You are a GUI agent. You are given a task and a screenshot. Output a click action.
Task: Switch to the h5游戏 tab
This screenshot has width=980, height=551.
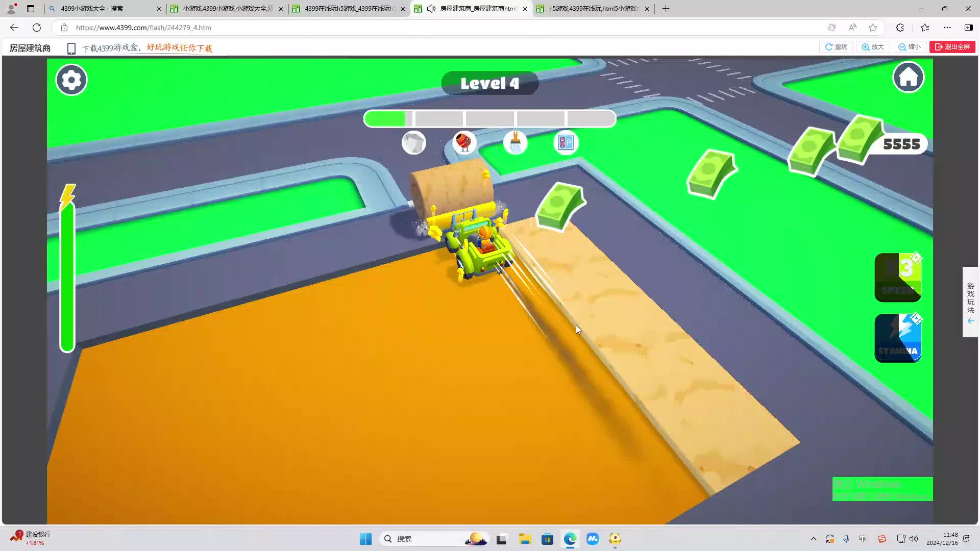pos(592,9)
